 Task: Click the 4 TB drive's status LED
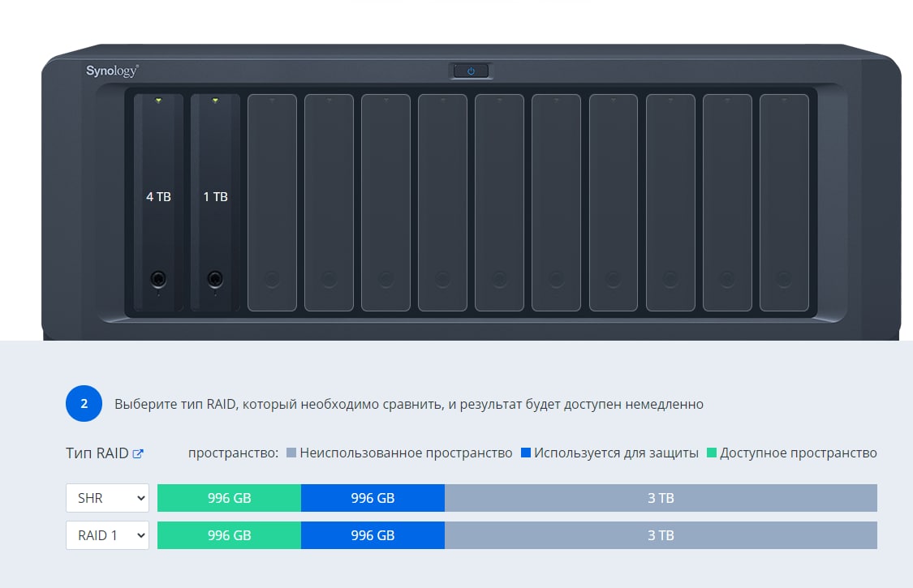[158, 101]
